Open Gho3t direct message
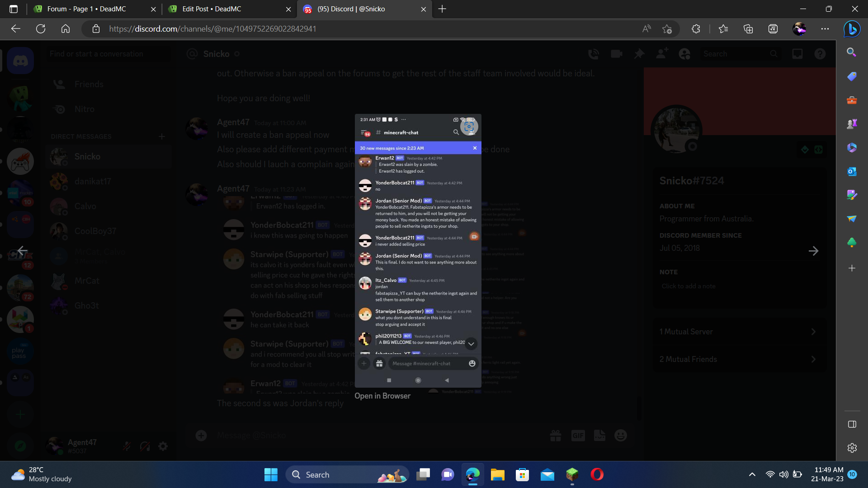The image size is (868, 488). click(108, 306)
